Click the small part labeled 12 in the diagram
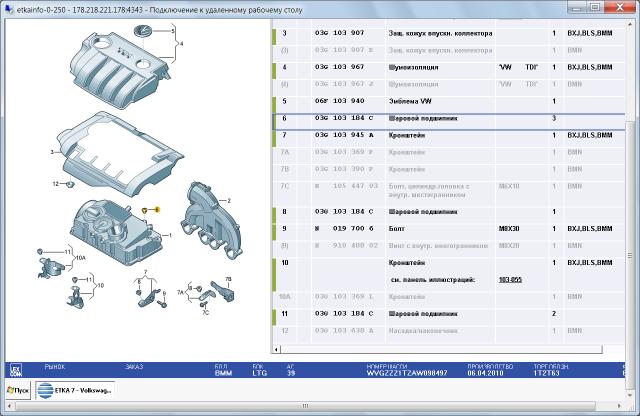640x416 pixels. 70,184
